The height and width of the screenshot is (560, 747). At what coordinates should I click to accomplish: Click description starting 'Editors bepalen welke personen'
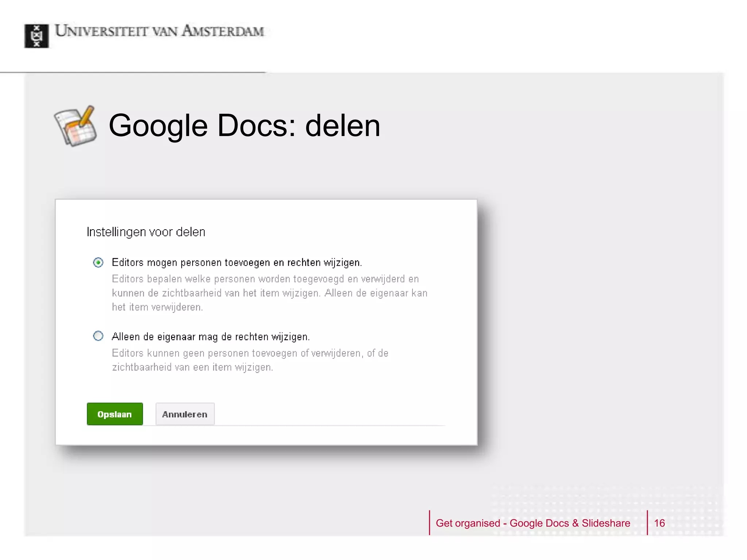point(270,293)
